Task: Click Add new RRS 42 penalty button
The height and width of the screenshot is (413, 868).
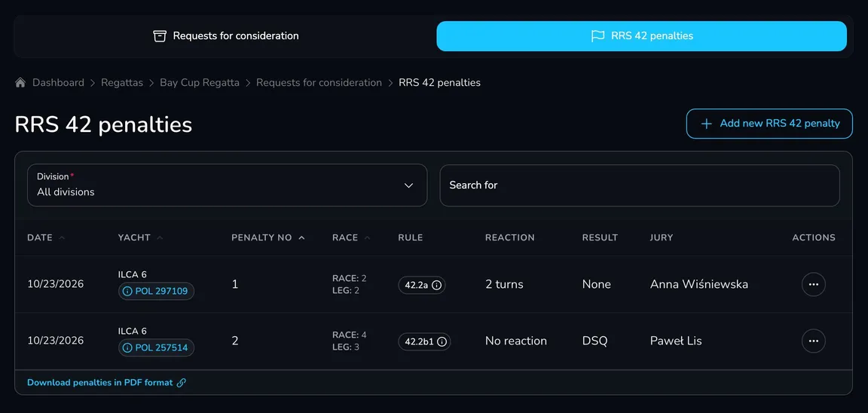Action: click(x=769, y=124)
